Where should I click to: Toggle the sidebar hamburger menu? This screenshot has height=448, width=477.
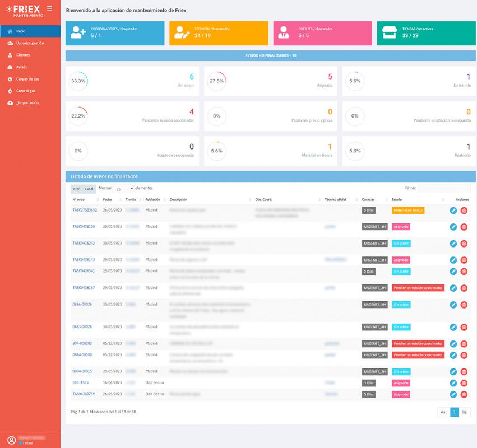click(x=49, y=8)
